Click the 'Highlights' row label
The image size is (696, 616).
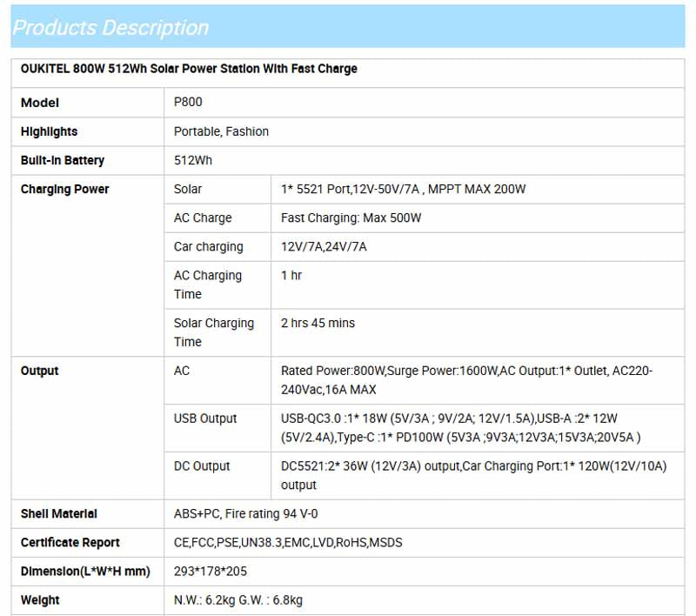click(50, 131)
